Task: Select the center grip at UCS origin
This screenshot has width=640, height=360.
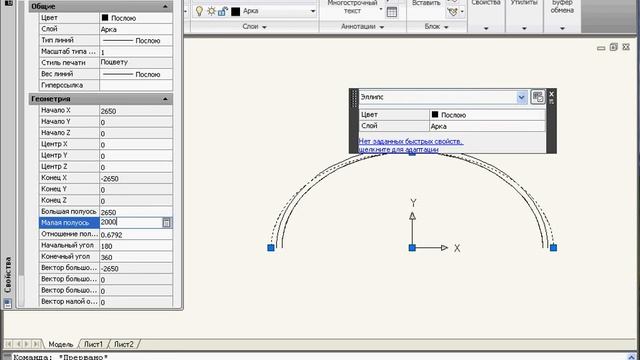Action: pos(412,248)
